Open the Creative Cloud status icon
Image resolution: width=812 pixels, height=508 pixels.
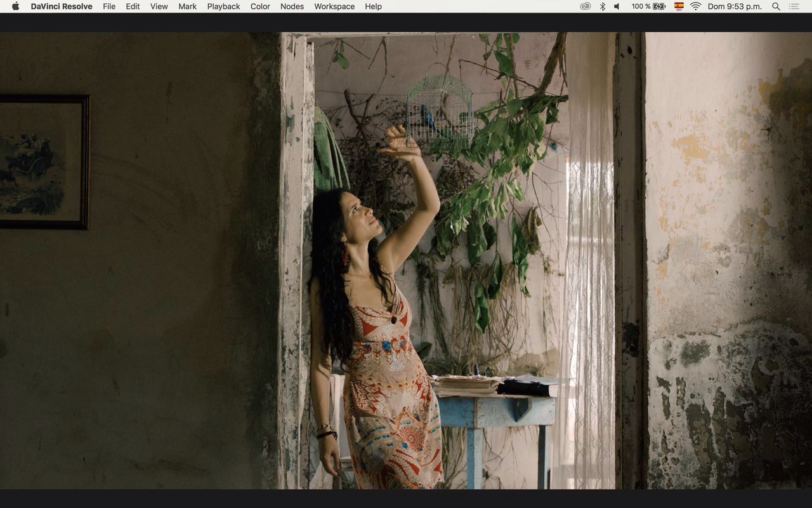point(586,6)
